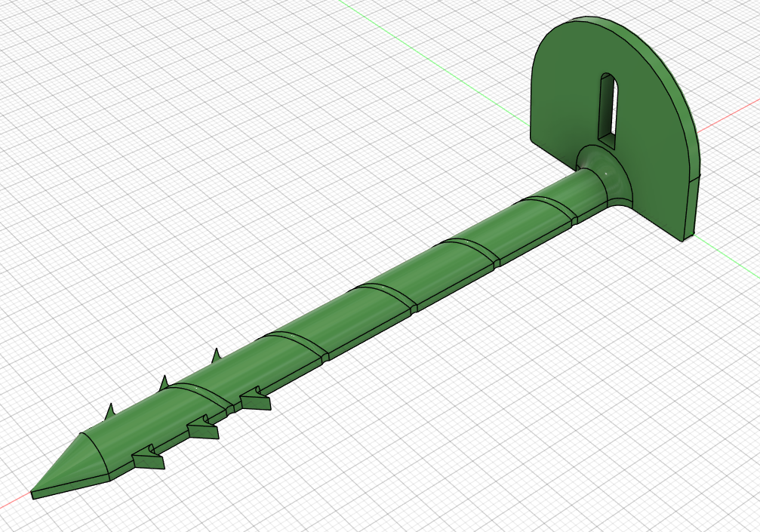The width and height of the screenshot is (760, 532).
Task: Click the middle barb on the near side
Action: [204, 430]
